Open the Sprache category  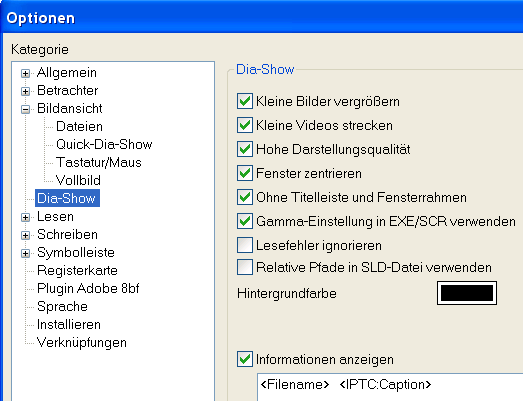(62, 307)
